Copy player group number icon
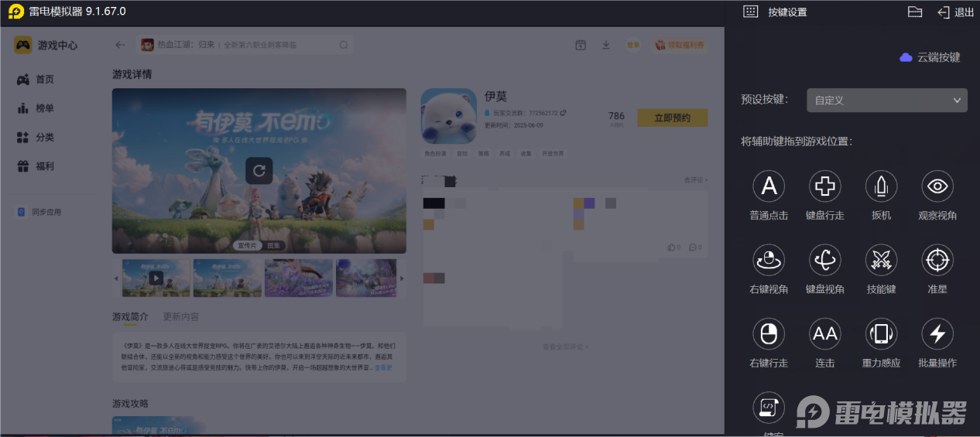 (563, 113)
